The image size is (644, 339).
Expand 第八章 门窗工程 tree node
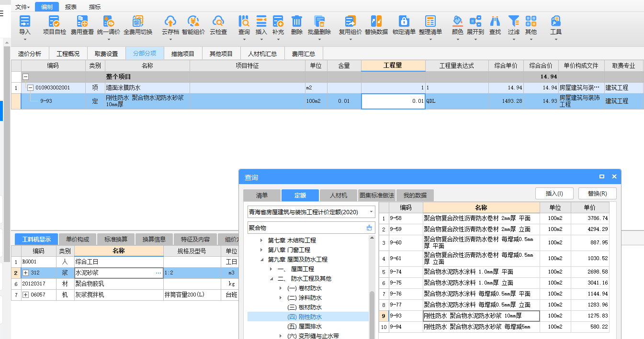(x=261, y=250)
